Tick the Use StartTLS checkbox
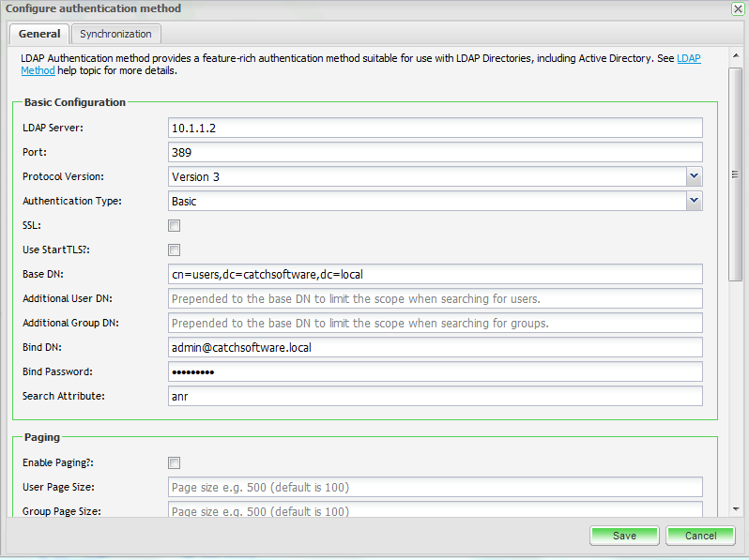Image resolution: width=749 pixels, height=560 pixels. click(174, 250)
